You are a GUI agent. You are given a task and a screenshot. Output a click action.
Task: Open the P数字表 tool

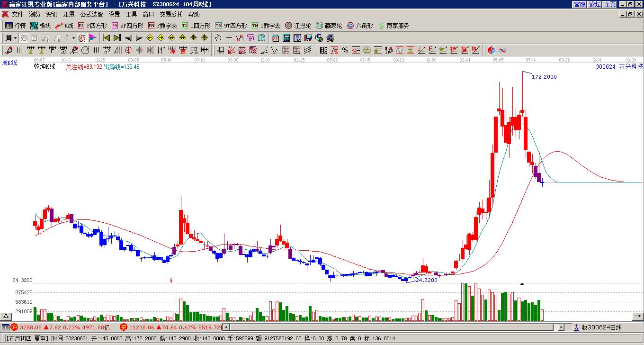pos(162,26)
